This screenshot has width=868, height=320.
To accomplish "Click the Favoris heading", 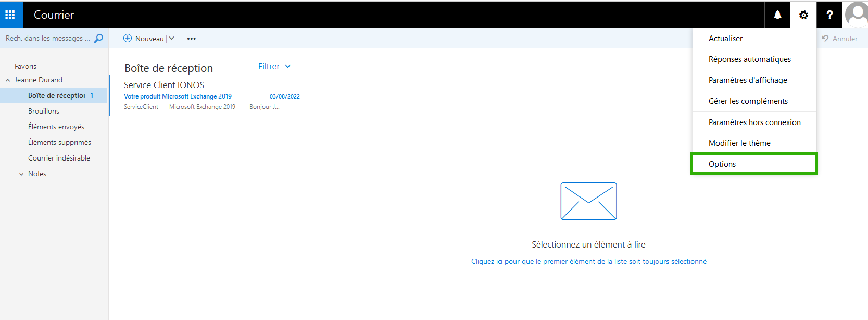I will (26, 66).
